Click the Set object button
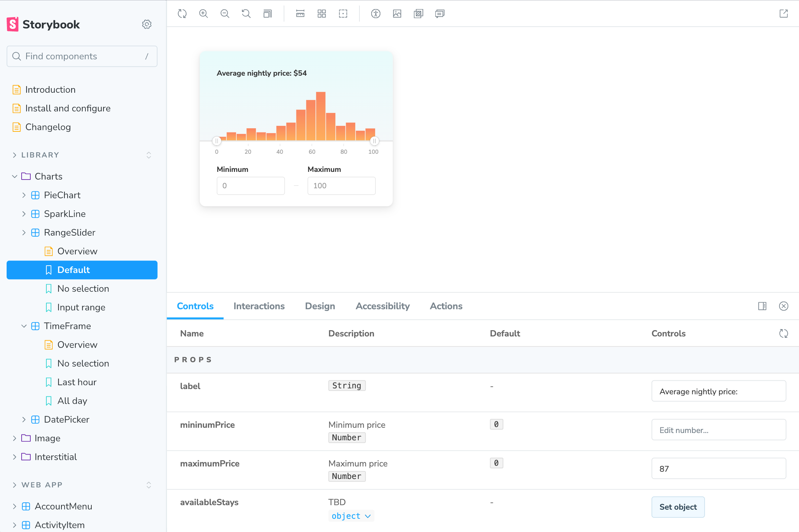The width and height of the screenshot is (799, 532). (678, 507)
